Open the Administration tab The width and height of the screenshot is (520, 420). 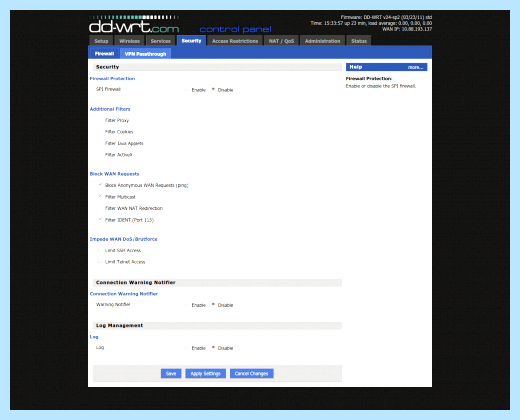click(x=322, y=41)
